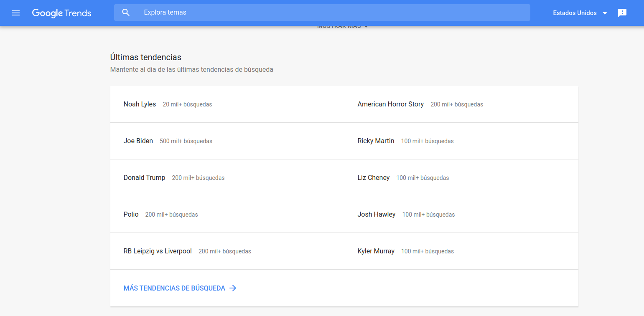This screenshot has width=644, height=316.
Task: Open the American Horror Story trend
Action: pyautogui.click(x=390, y=104)
